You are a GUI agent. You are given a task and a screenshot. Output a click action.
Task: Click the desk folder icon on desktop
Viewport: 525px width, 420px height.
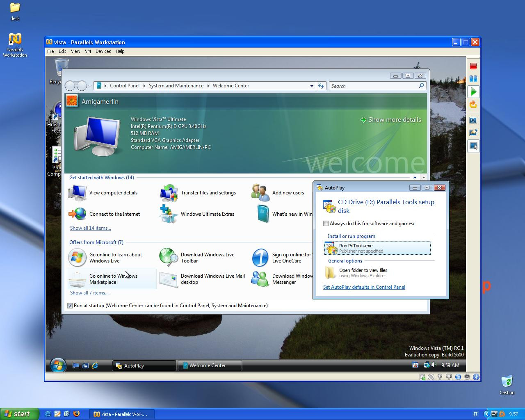tap(15, 11)
